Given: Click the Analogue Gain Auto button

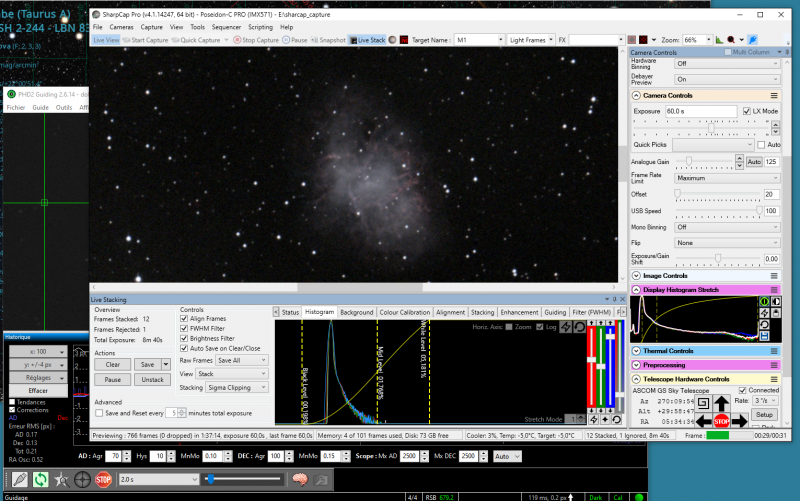Looking at the screenshot, I should coord(754,162).
